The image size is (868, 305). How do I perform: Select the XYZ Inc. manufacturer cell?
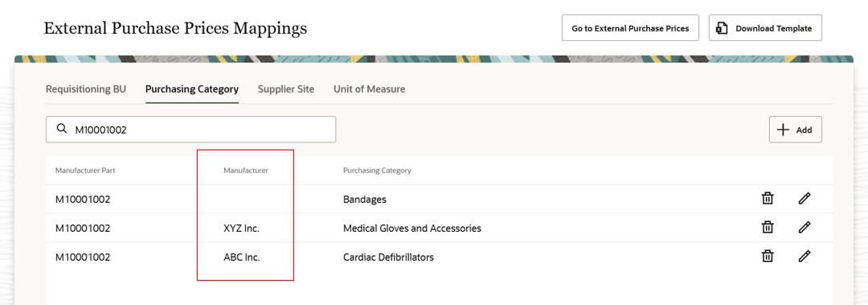[x=241, y=228]
